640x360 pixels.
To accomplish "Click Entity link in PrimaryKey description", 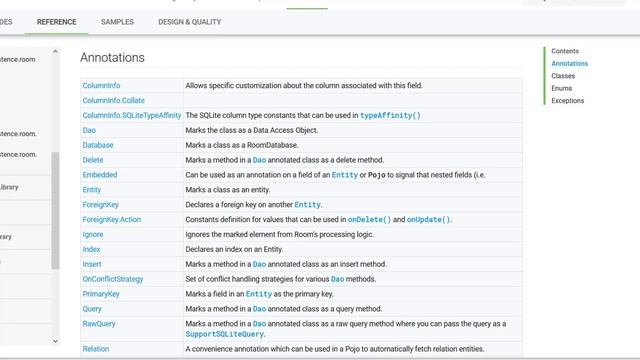I will coord(258,294).
